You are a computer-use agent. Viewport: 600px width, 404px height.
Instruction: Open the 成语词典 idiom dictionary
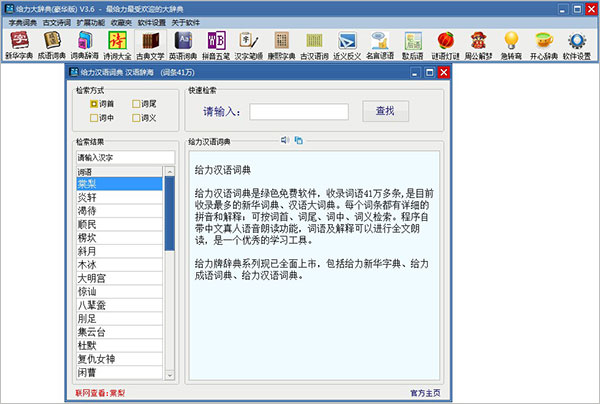[x=52, y=46]
